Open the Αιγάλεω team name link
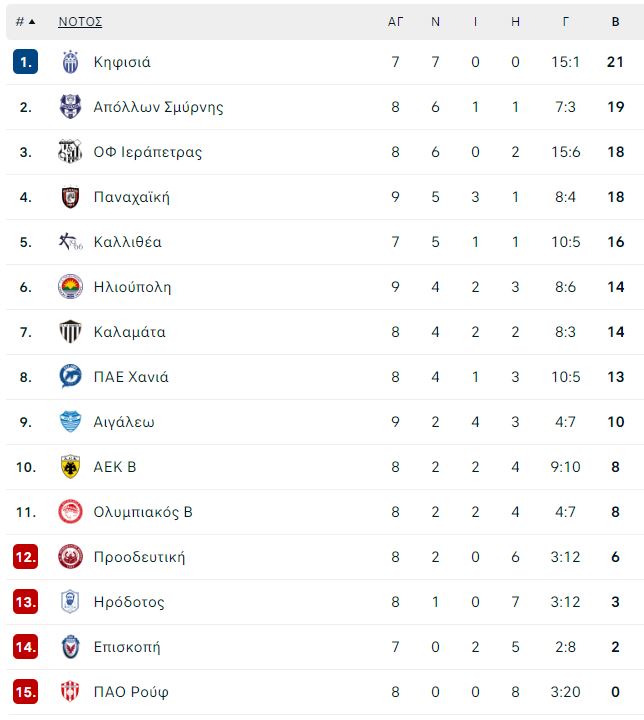The width and height of the screenshot is (644, 720). tap(124, 422)
